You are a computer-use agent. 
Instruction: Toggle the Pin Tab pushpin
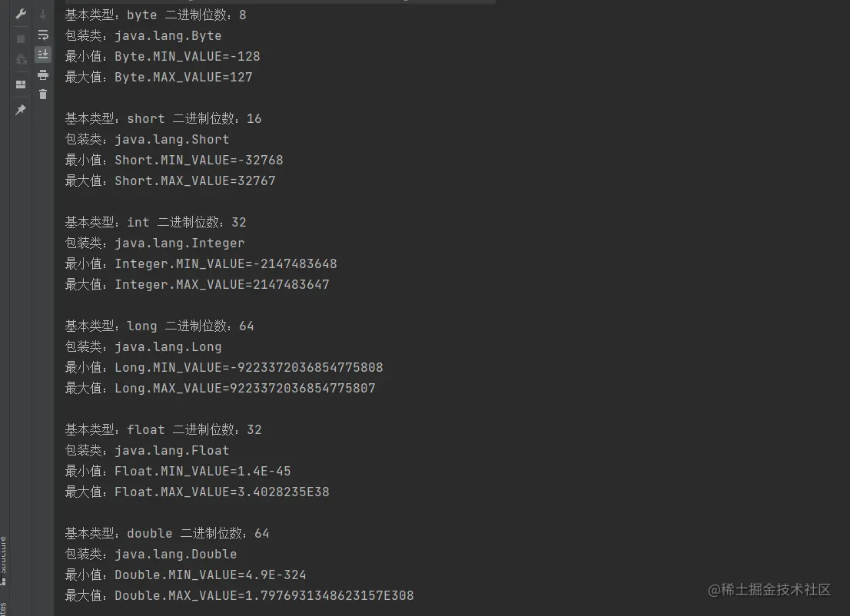pos(21,110)
